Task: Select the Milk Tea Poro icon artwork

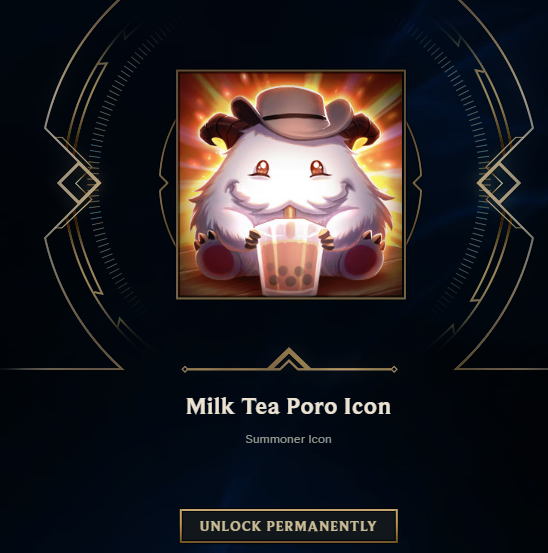Action: [291, 184]
